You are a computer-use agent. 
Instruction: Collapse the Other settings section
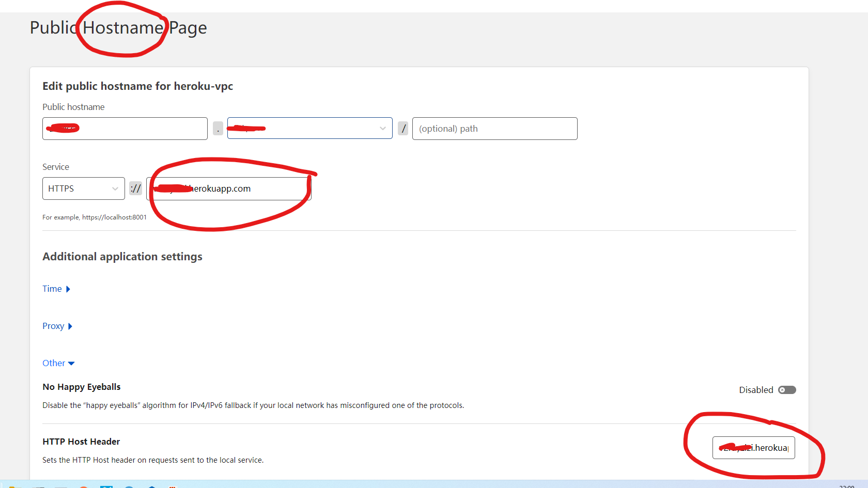[58, 363]
